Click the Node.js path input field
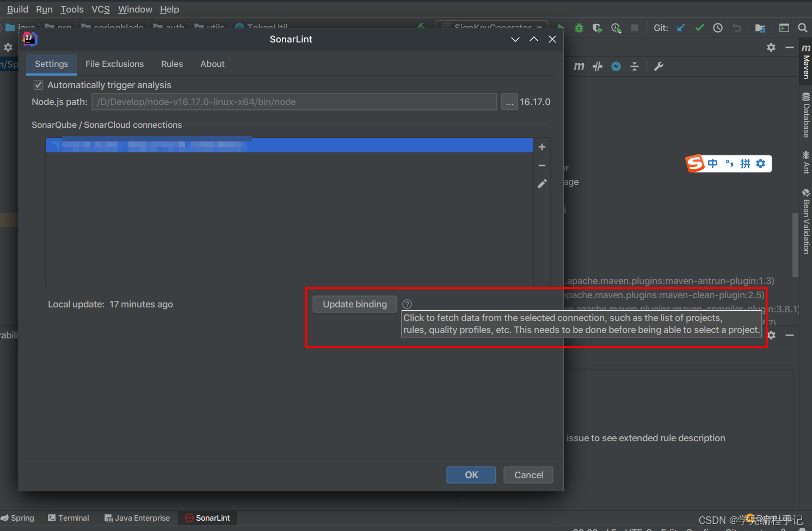 point(294,102)
